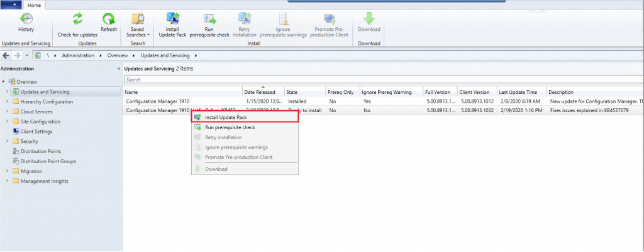Collapse the Overview tree node
Image resolution: width=644 pixels, height=252 pixels.
[4, 82]
